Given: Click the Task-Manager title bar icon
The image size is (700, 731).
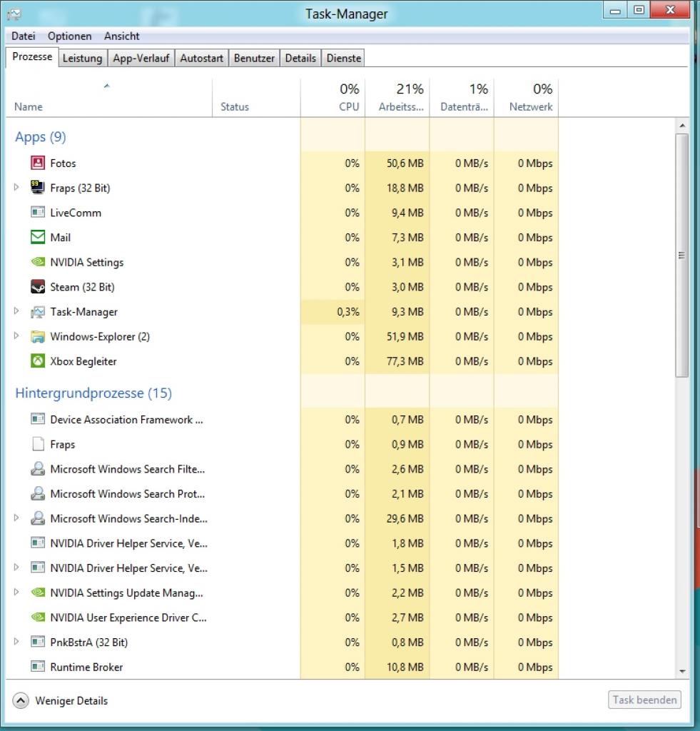Looking at the screenshot, I should click(14, 14).
